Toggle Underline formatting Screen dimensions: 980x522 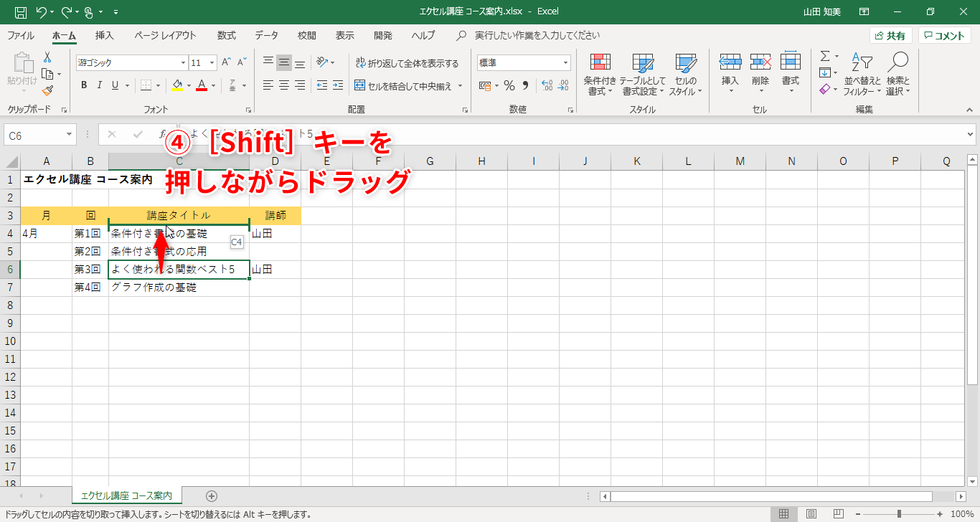(x=116, y=85)
